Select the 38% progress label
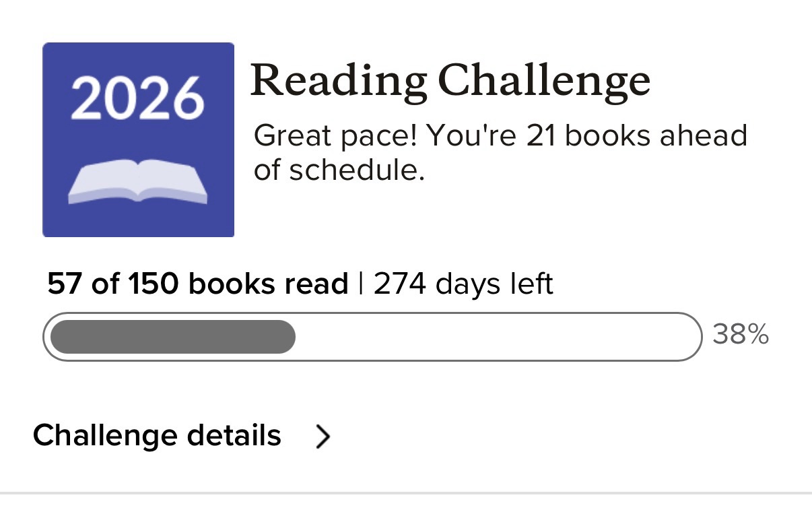 (741, 335)
